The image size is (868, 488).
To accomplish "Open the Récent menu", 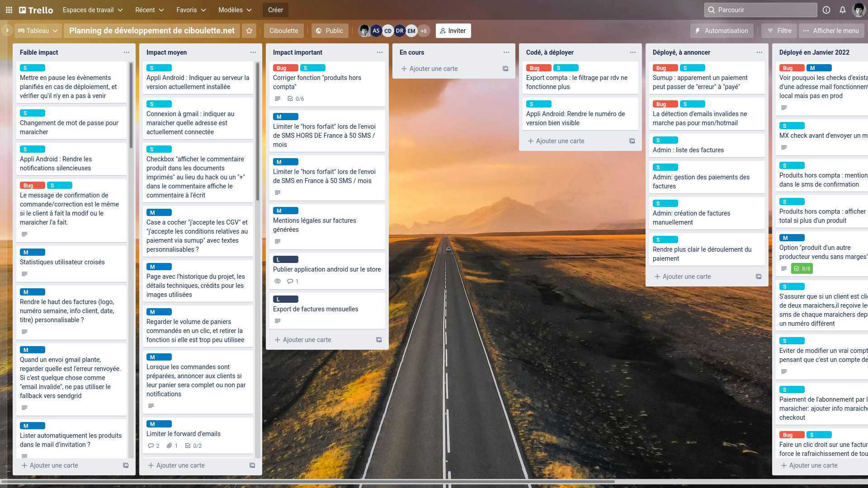I will pyautogui.click(x=150, y=10).
